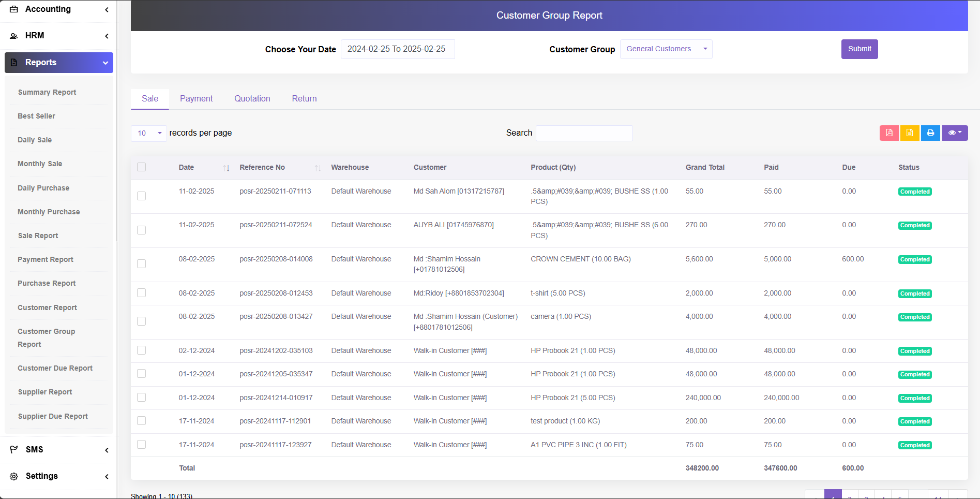Print the report with printer icon
Viewport: 980px width, 499px height.
[930, 133]
